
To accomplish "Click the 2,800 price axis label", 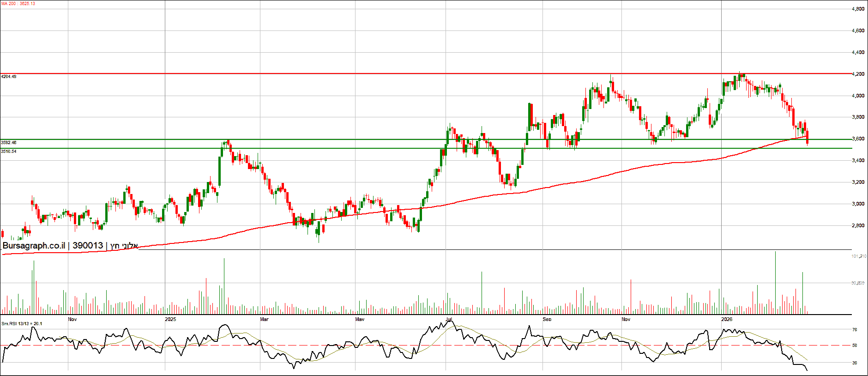I will (x=858, y=226).
